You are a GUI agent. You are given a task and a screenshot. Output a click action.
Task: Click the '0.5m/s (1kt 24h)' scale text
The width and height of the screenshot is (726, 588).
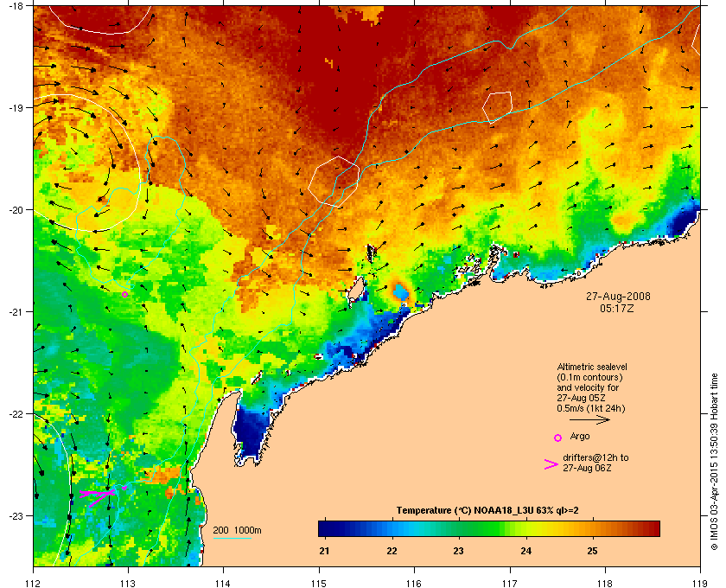click(591, 409)
